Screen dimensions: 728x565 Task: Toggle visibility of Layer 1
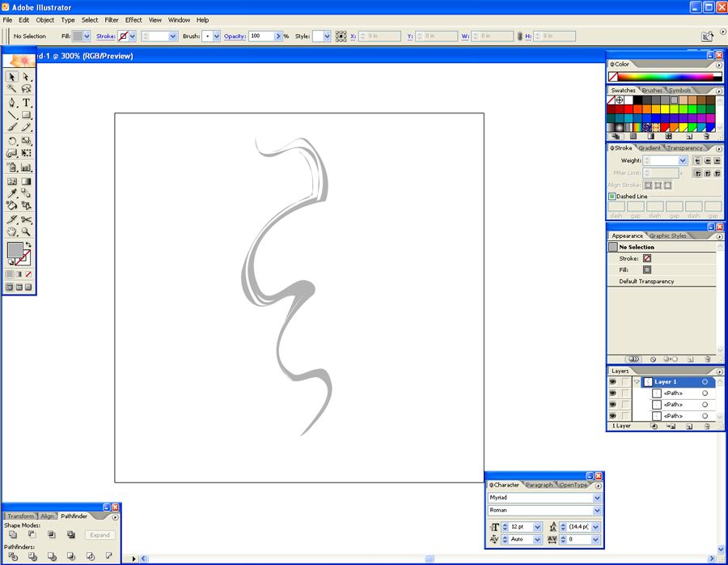tap(612, 380)
